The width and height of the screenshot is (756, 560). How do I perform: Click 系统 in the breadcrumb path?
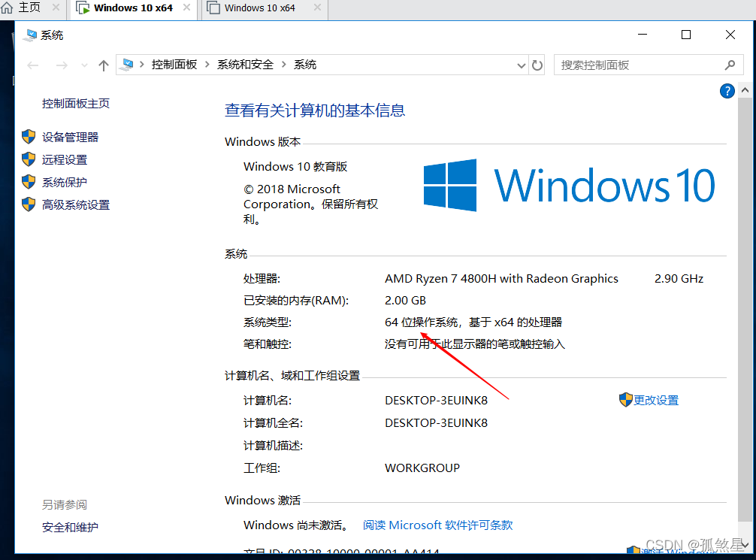coord(305,65)
